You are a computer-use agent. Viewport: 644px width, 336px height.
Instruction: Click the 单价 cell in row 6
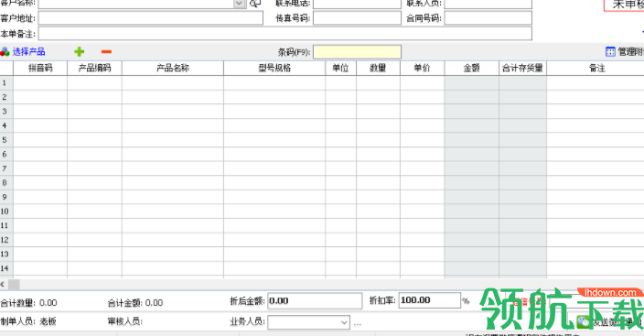[x=423, y=154]
